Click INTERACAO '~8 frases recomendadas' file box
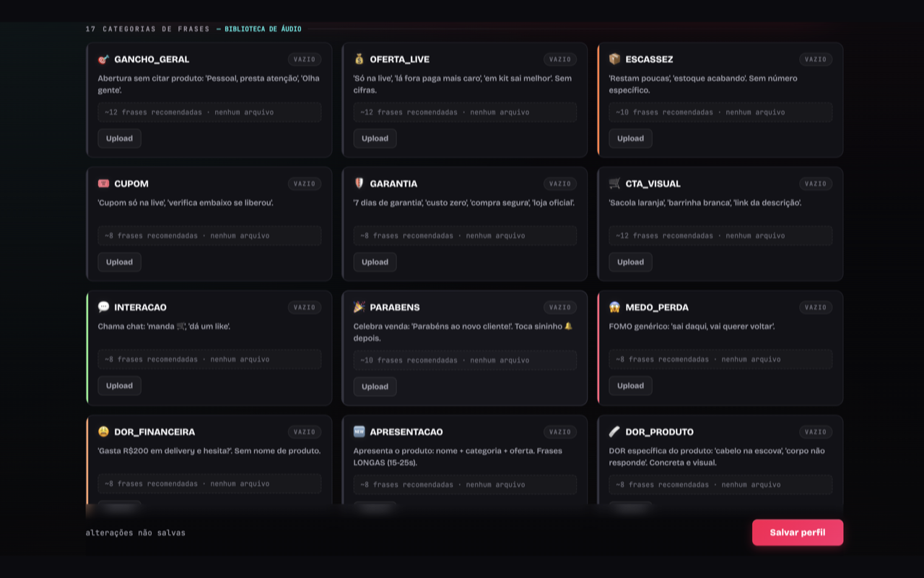 point(209,359)
